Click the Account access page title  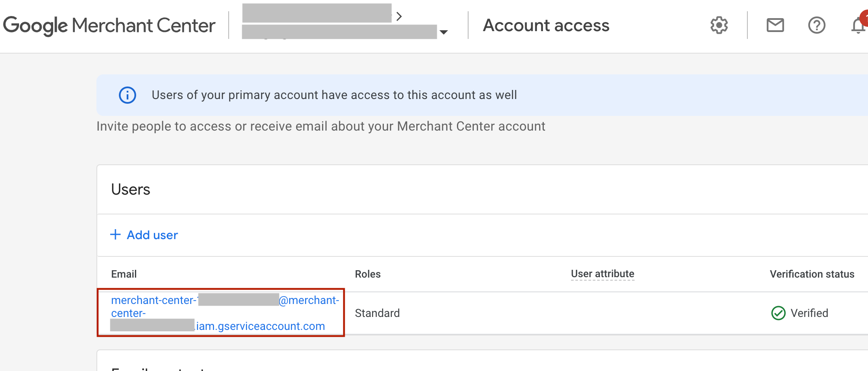546,26
